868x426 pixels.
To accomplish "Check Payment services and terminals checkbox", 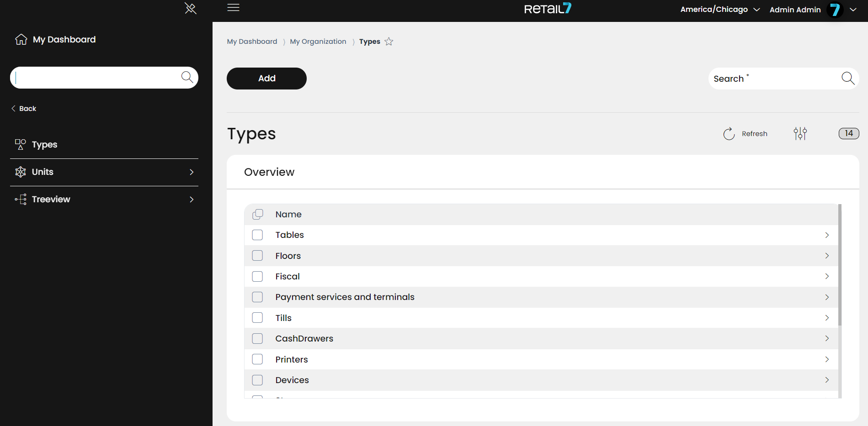I will [258, 297].
